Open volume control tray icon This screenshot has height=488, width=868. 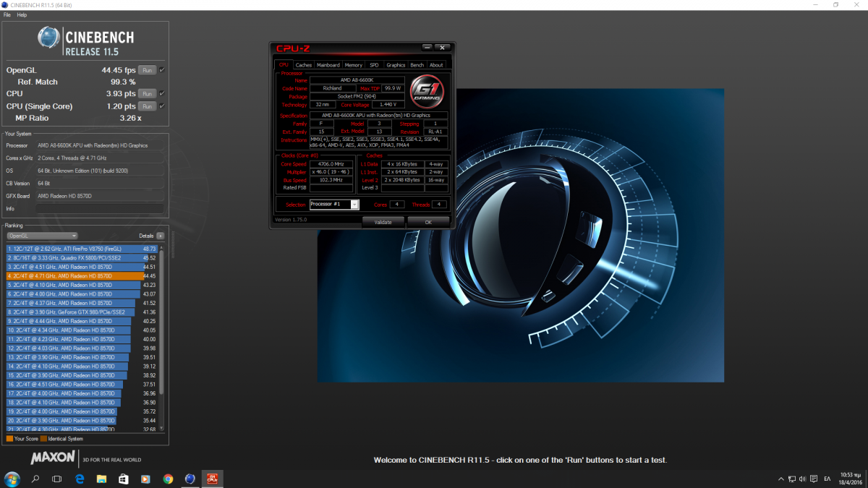[801, 479]
